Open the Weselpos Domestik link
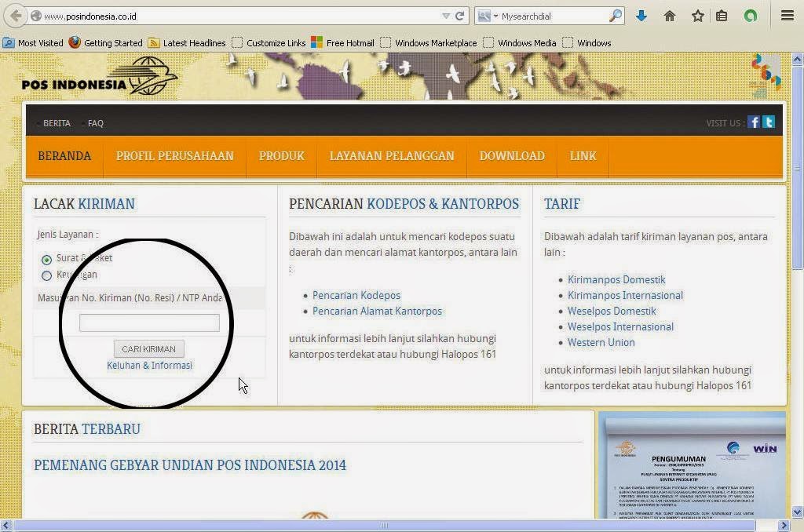This screenshot has height=532, width=804. (x=612, y=311)
